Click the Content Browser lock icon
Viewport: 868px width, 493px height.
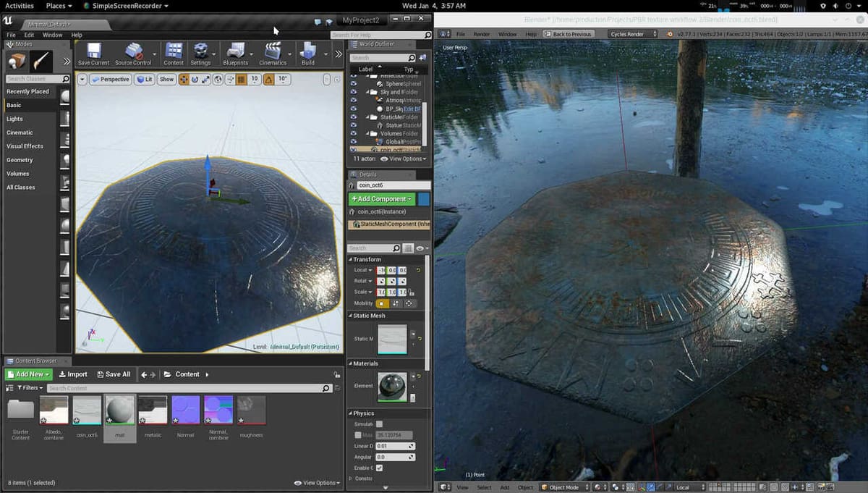(x=336, y=374)
